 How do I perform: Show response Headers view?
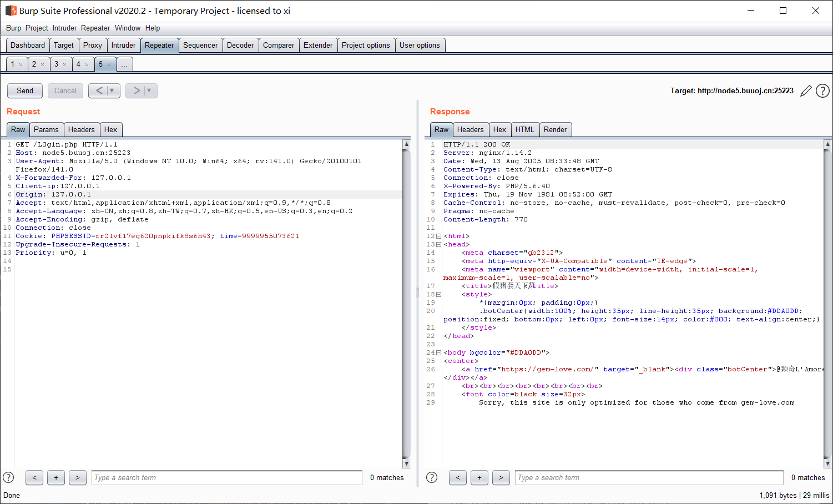(471, 129)
